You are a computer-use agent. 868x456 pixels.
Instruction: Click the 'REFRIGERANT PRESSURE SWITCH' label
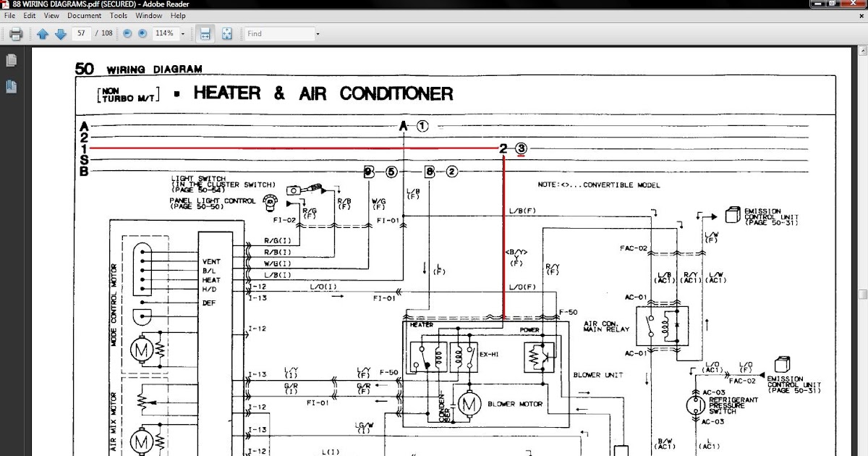(x=733, y=407)
